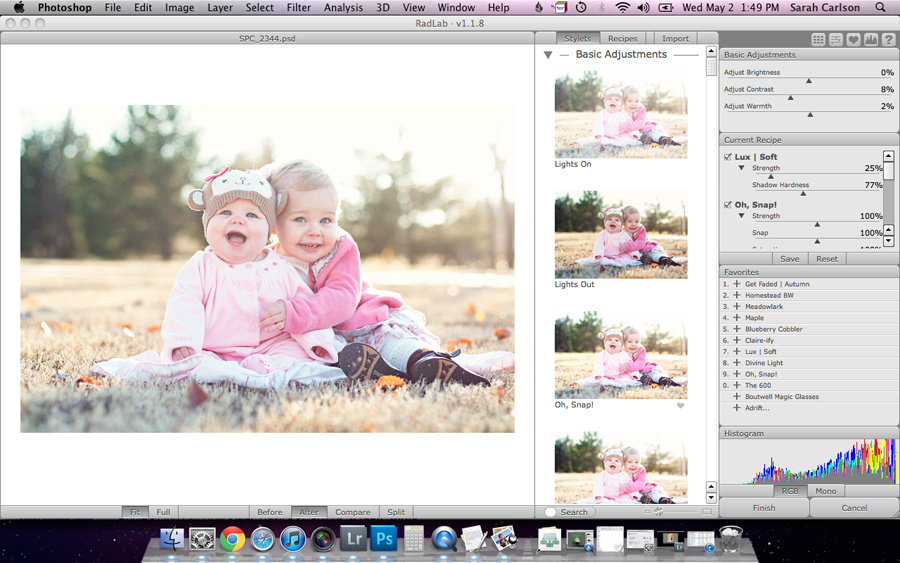900x563 pixels.
Task: Click the Wi-Fi status icon in menu bar
Action: (622, 7)
